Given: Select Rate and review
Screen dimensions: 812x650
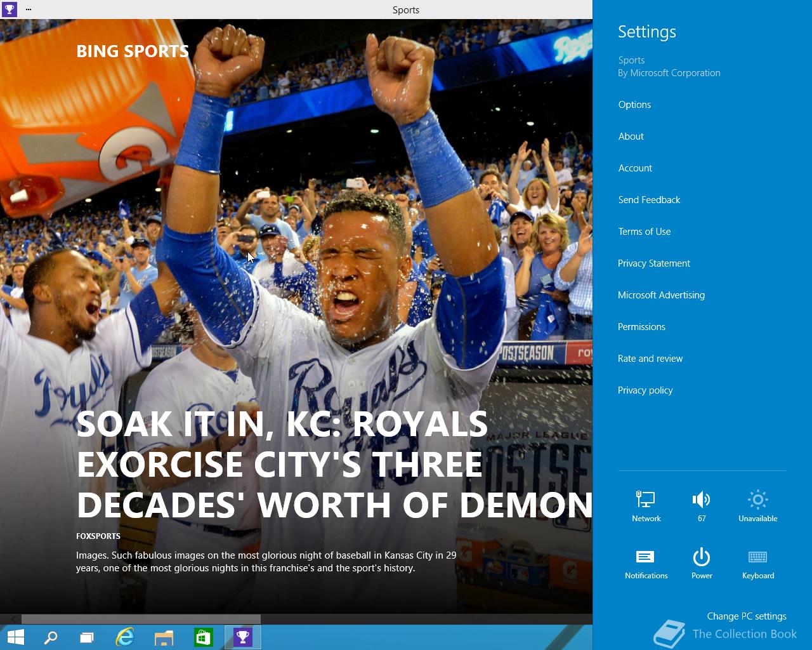Looking at the screenshot, I should point(650,359).
